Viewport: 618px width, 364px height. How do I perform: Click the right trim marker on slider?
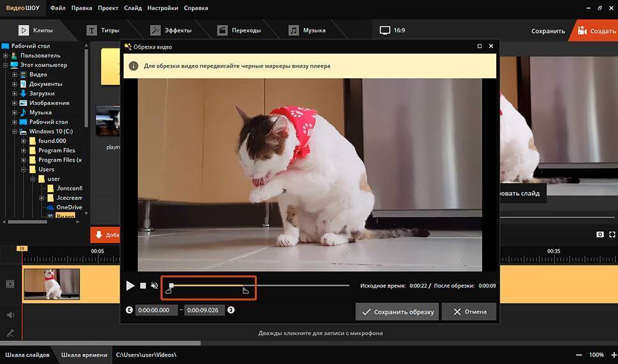246,291
